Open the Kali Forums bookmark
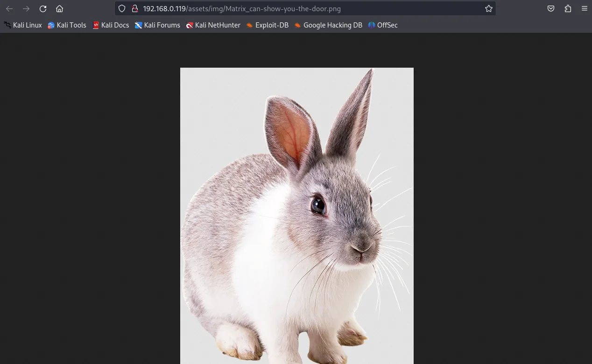 coord(157,25)
